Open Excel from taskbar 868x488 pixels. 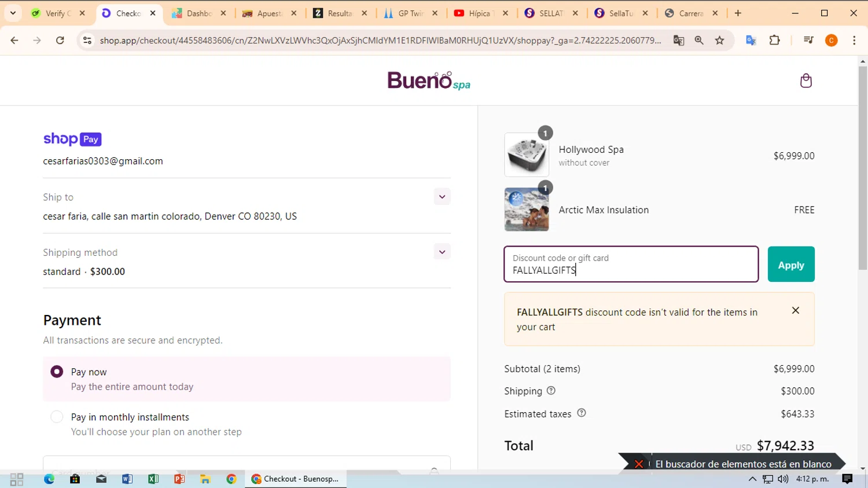point(153,479)
